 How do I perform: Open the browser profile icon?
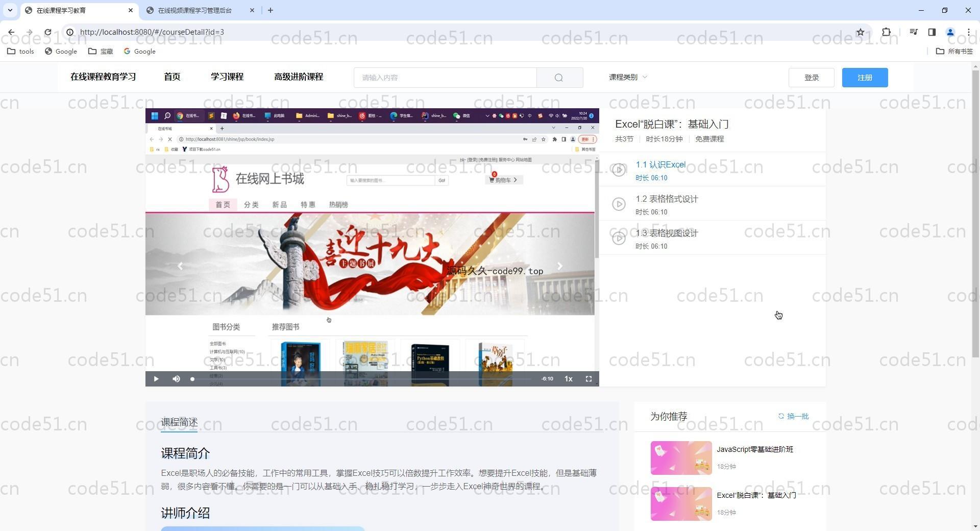[950, 32]
